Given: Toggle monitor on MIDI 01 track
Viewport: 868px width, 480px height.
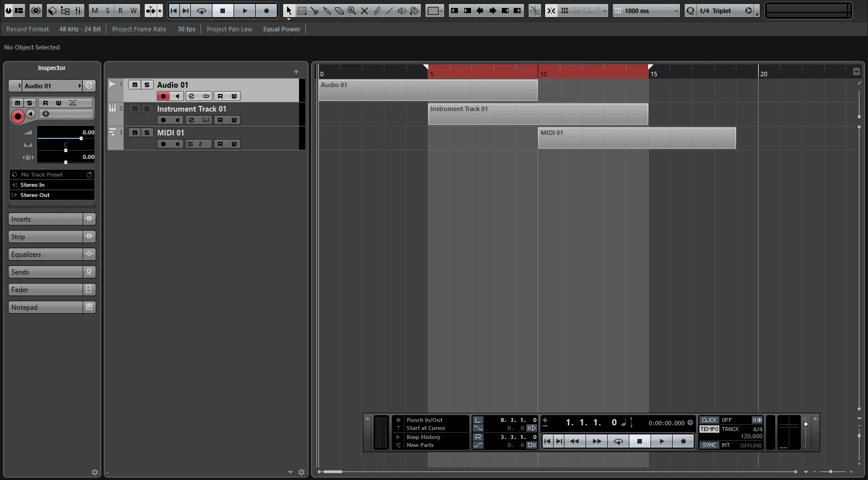Looking at the screenshot, I should [x=178, y=144].
